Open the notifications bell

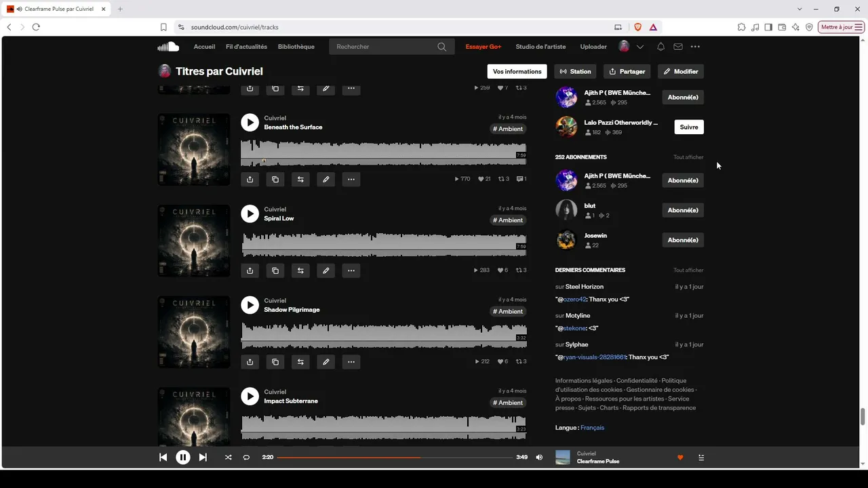pos(660,47)
